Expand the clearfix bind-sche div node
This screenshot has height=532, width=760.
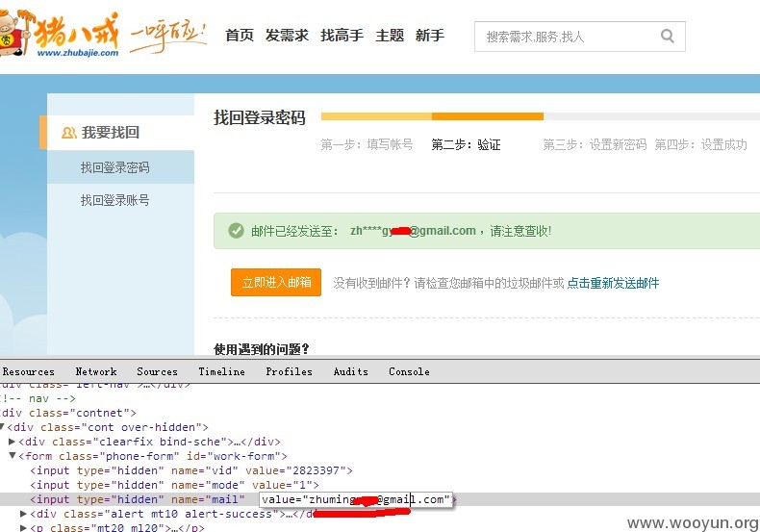13,442
